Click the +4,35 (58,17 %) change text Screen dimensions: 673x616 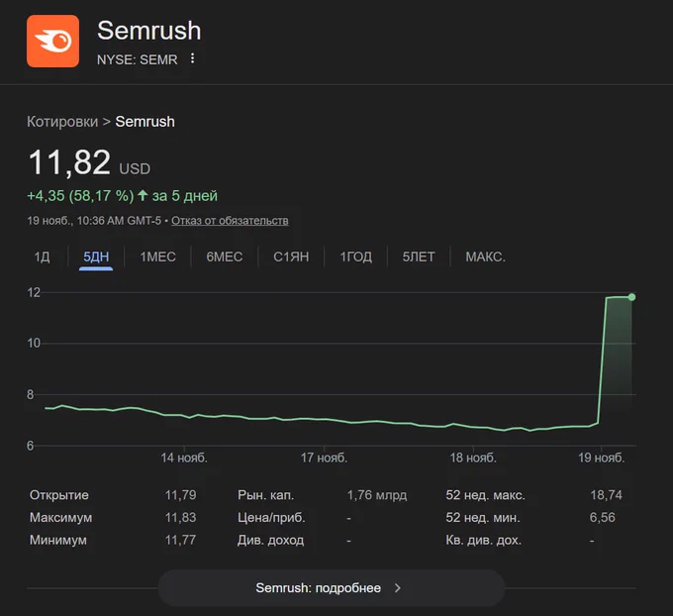tap(80, 196)
